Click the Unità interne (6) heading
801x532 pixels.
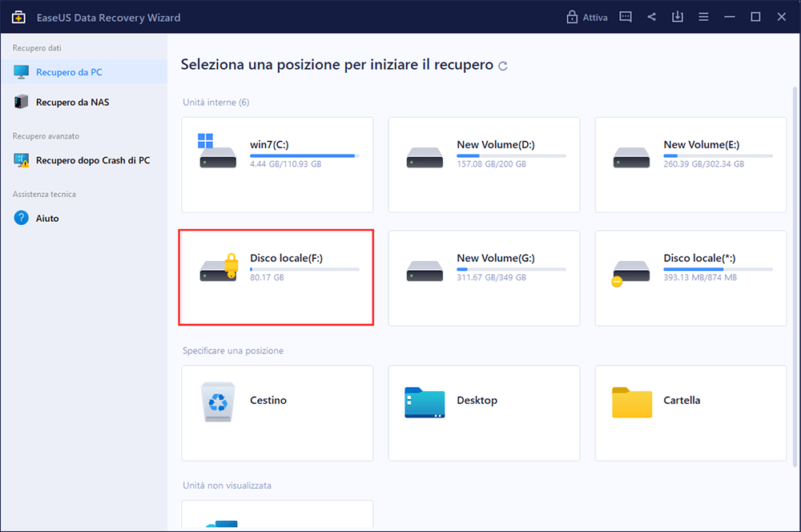click(216, 103)
